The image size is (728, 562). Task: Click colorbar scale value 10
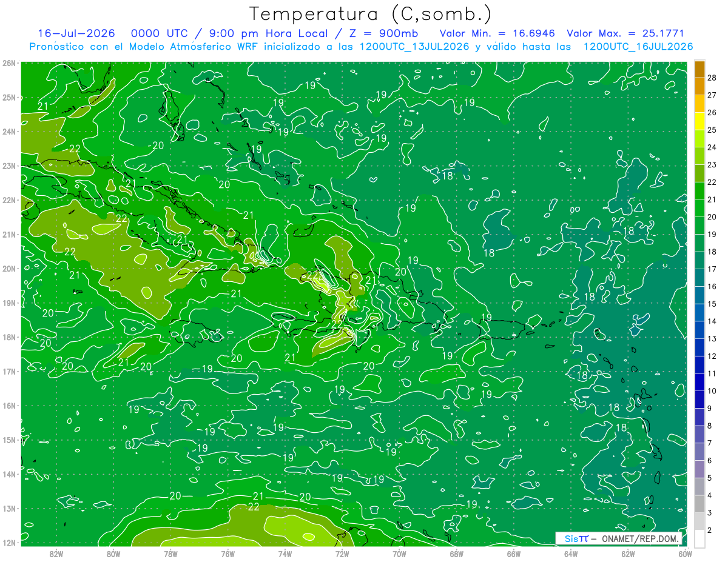click(712, 391)
